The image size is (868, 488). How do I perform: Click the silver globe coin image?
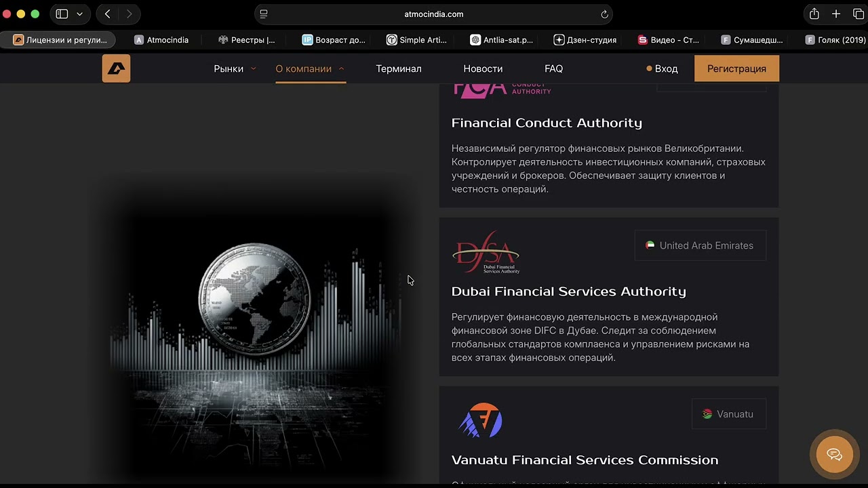point(254,299)
